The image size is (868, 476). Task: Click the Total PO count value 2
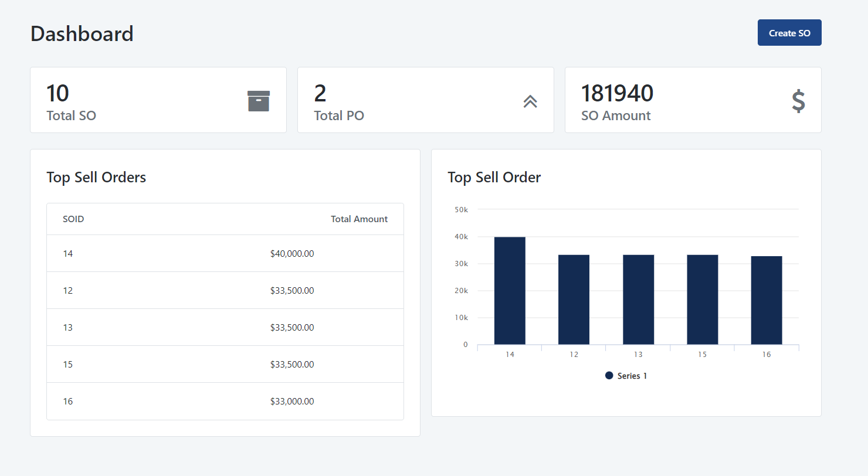coord(318,93)
